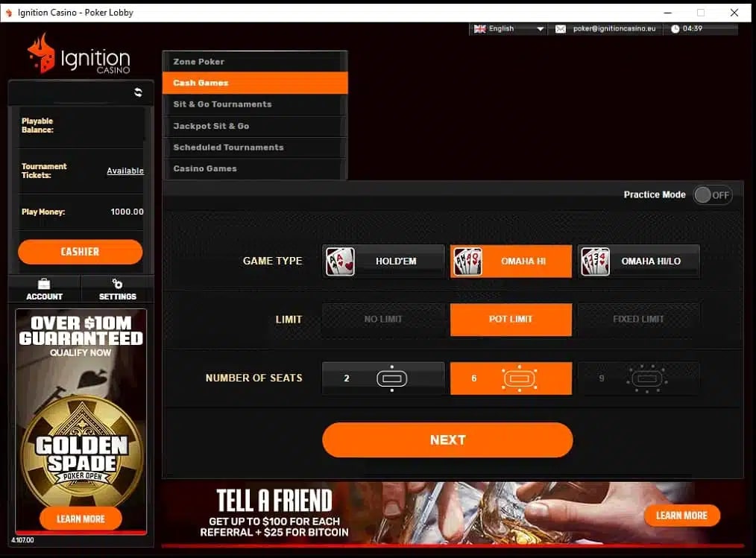756x558 pixels.
Task: Follow the Available tickets link
Action: pos(125,171)
